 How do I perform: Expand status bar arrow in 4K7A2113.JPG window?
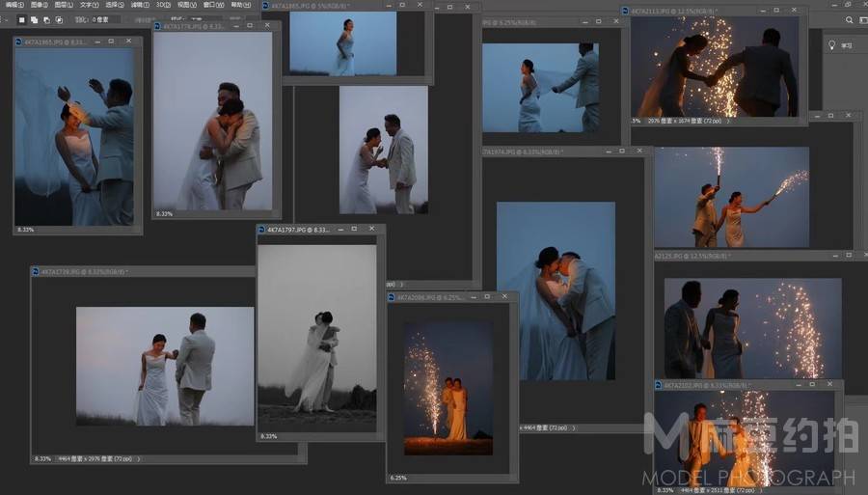(728, 121)
